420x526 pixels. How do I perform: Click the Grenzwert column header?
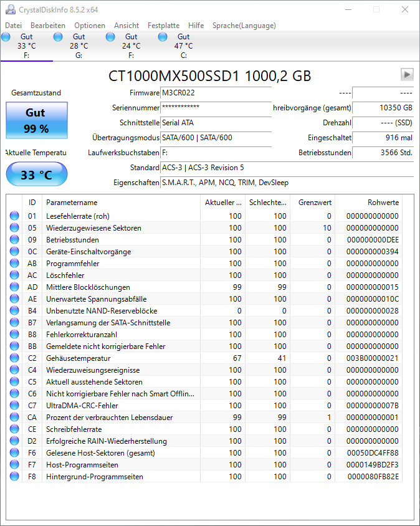click(312, 203)
